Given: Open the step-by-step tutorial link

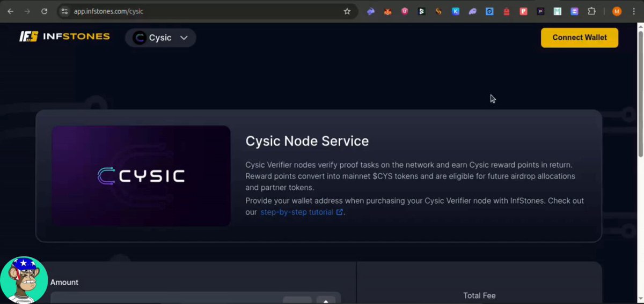Looking at the screenshot, I should 302,212.
